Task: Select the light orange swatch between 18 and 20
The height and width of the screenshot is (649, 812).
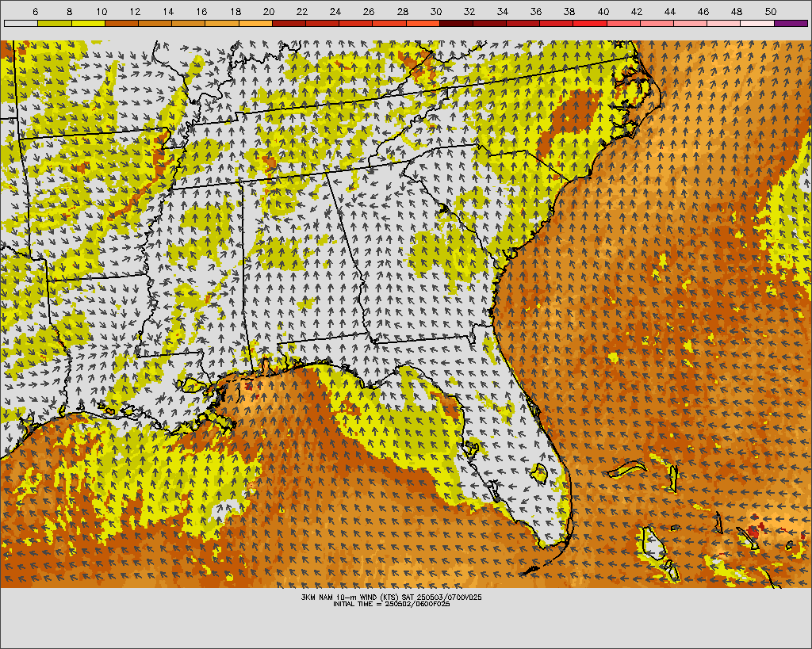Action: 255,23
